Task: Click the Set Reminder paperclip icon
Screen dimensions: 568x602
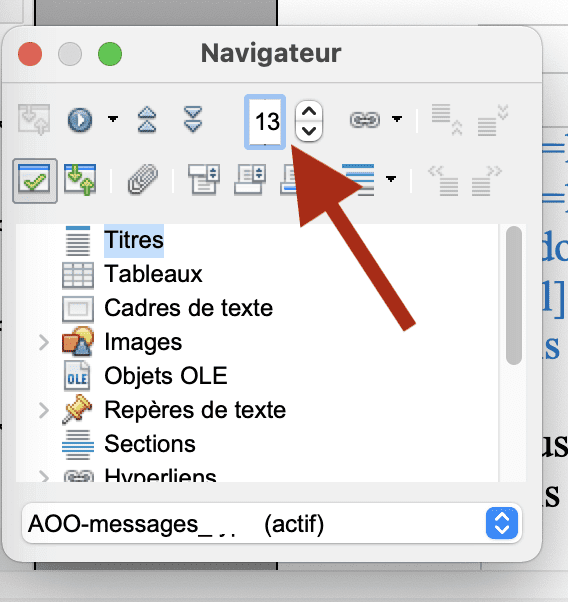Action: (x=142, y=179)
